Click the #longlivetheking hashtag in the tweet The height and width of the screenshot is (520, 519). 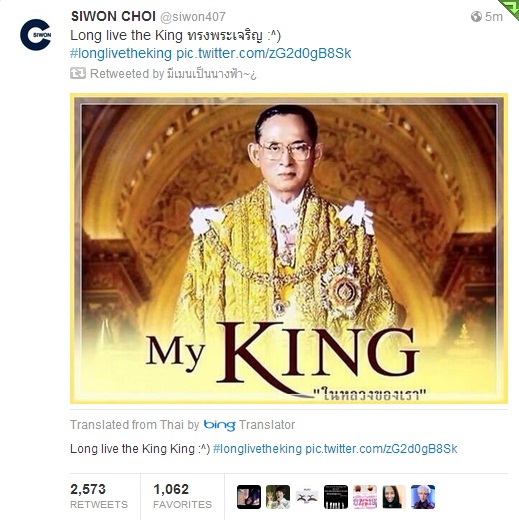[121, 53]
